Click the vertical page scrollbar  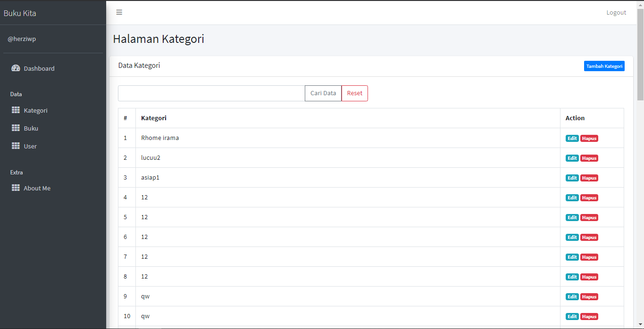[x=640, y=164]
